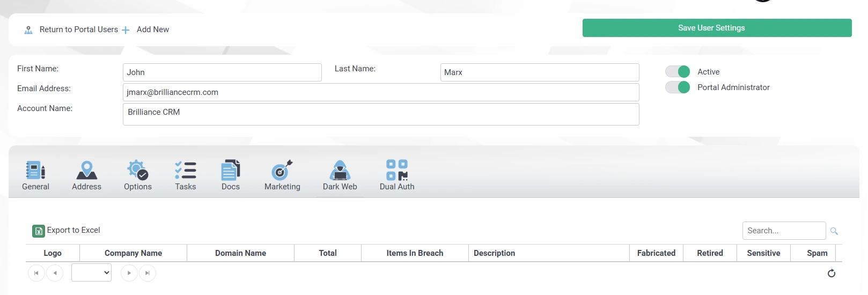Click the grid refresh icon
The width and height of the screenshot is (868, 295).
point(831,274)
